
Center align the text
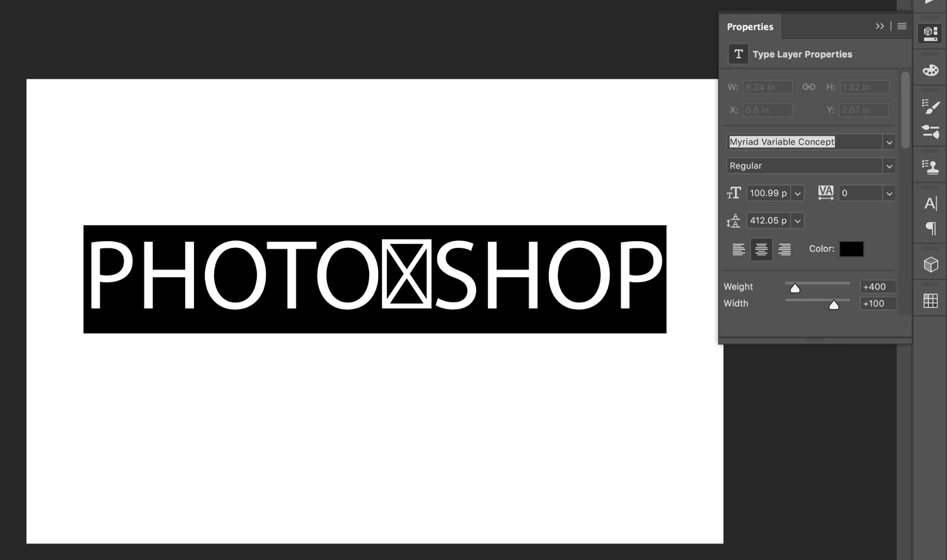tap(761, 249)
